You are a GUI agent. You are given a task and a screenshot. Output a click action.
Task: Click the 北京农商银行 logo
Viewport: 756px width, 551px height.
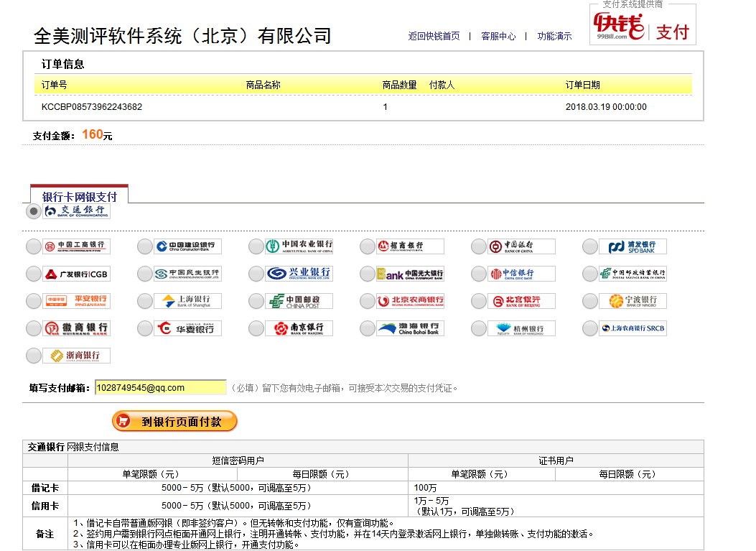(x=410, y=301)
